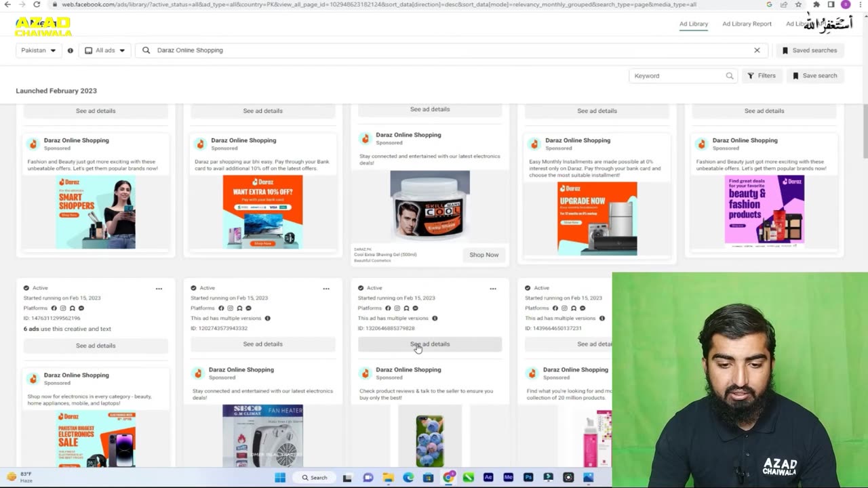Open three-dots menu for ad ID 1320646885379828
The height and width of the screenshot is (488, 868).
coord(493,289)
